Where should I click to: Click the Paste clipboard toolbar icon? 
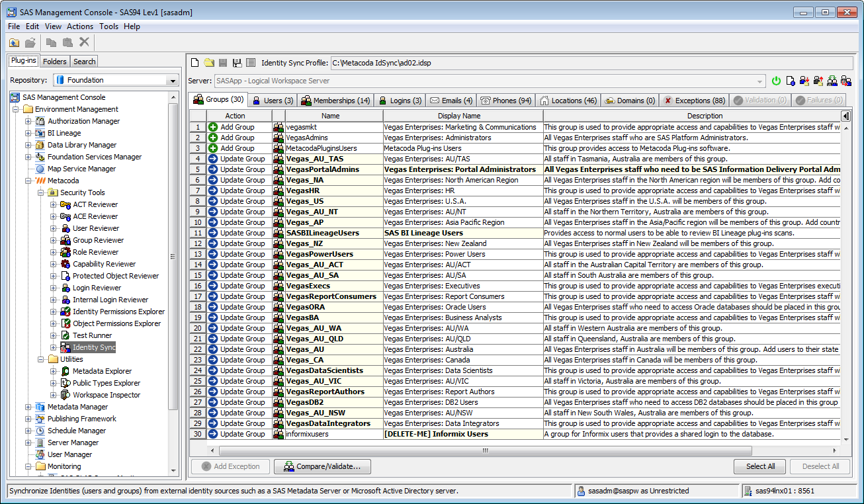pos(67,42)
